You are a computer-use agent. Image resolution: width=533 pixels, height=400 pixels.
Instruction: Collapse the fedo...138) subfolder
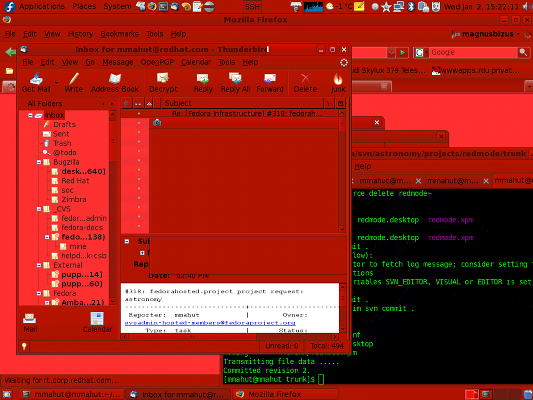click(x=47, y=237)
